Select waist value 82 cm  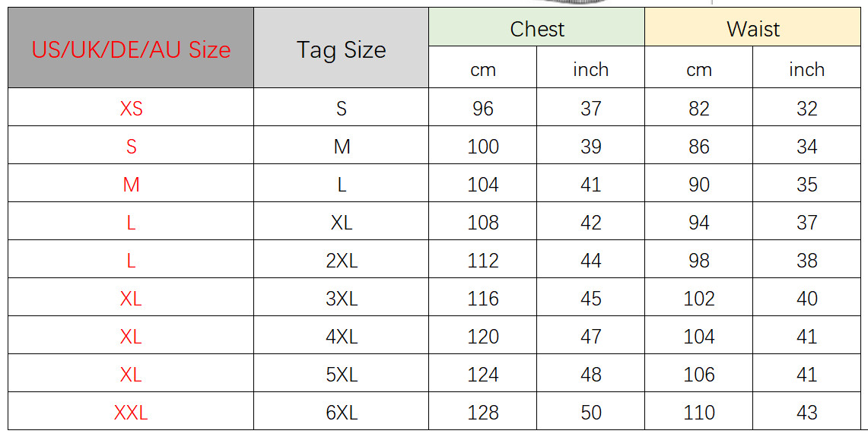click(x=699, y=107)
